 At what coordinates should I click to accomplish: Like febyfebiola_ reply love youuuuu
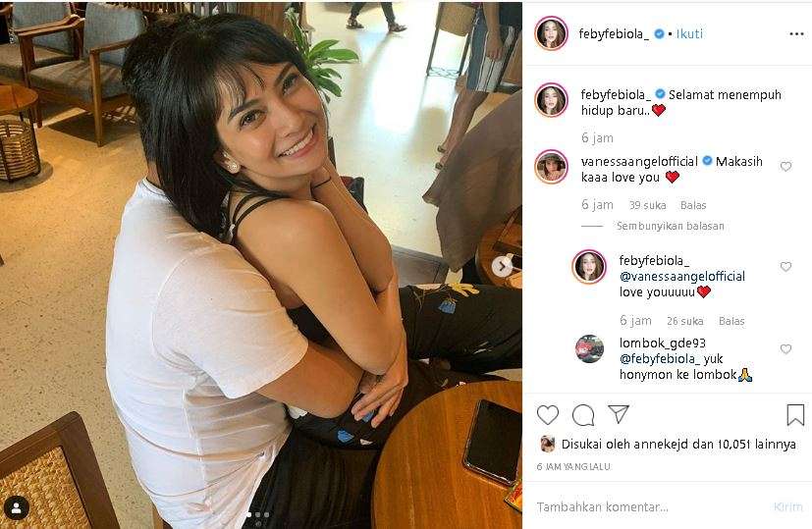[785, 267]
